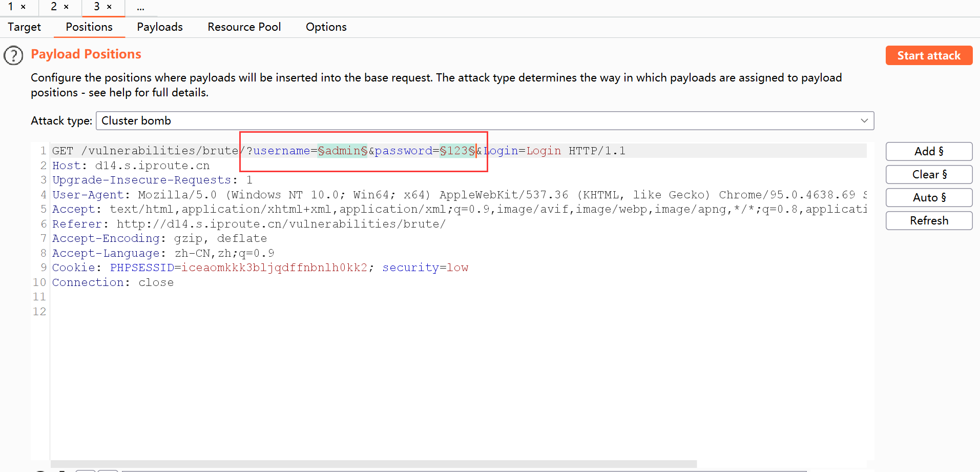980x472 pixels.
Task: Expand the Attack type dropdown
Action: tap(864, 121)
